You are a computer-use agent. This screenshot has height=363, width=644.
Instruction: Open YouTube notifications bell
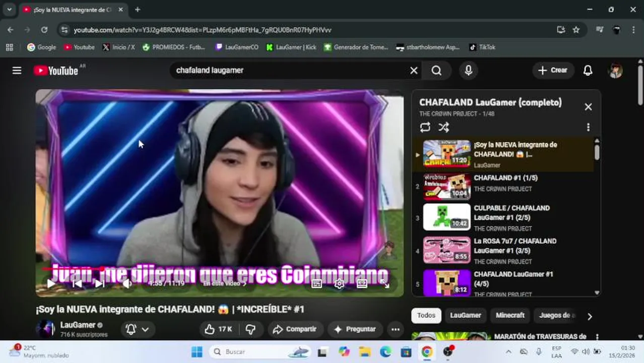[588, 71]
